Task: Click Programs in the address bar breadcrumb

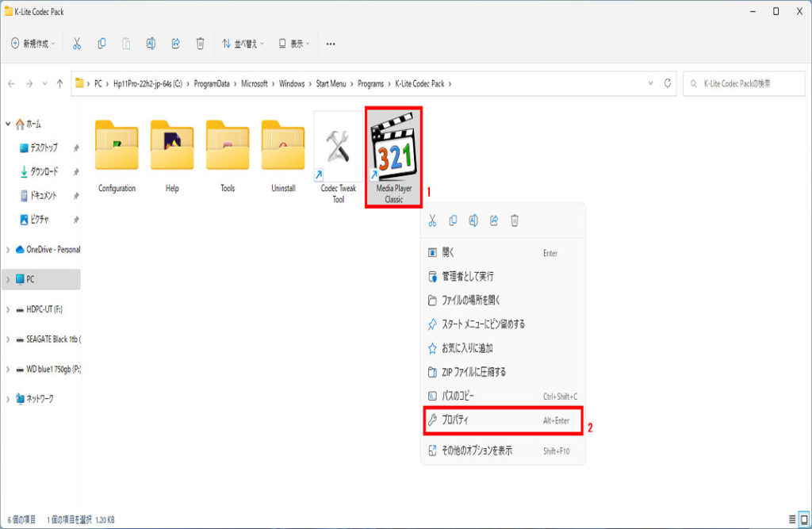Action: pyautogui.click(x=370, y=83)
